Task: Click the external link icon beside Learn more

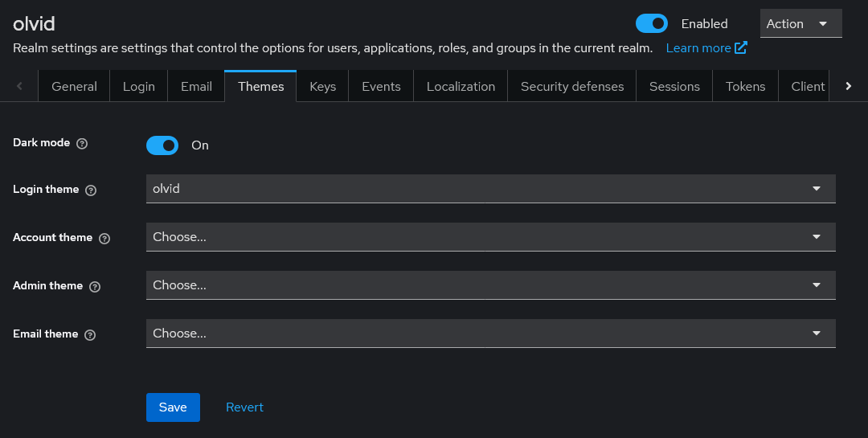Action: [x=741, y=48]
